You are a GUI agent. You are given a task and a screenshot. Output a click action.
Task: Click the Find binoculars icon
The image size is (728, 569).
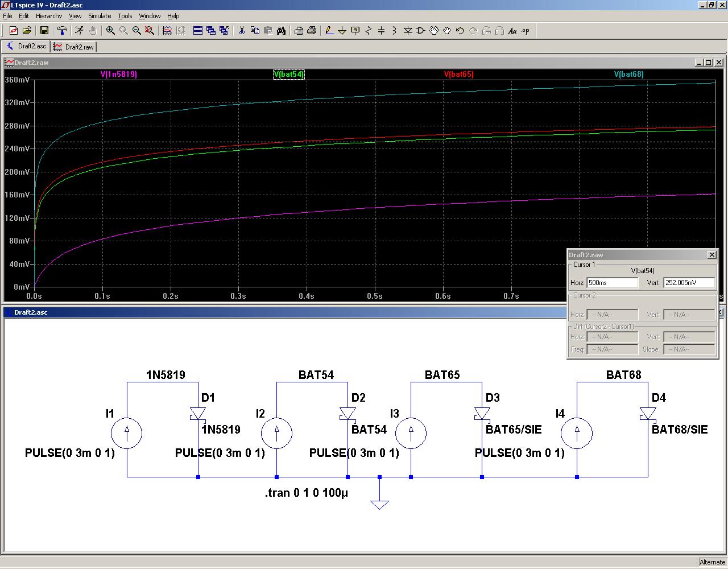[281, 31]
